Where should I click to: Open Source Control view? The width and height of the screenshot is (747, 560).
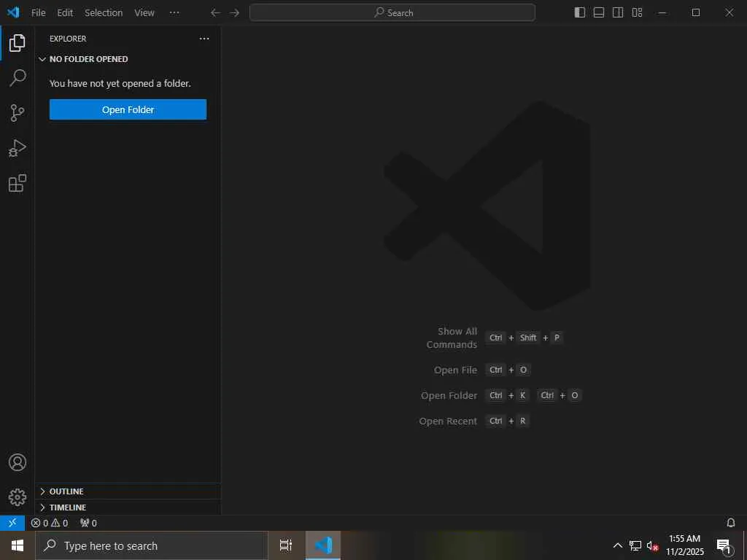(18, 113)
